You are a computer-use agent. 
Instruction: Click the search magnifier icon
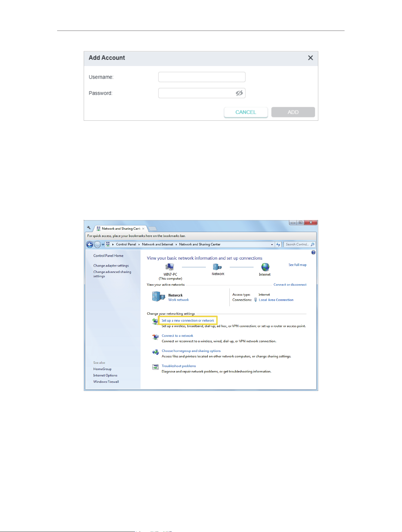tap(313, 245)
